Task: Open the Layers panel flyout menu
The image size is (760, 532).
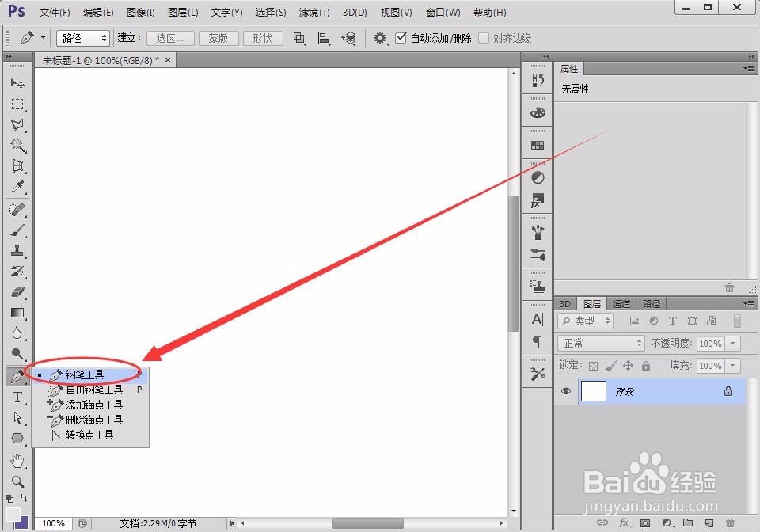Action: 750,304
